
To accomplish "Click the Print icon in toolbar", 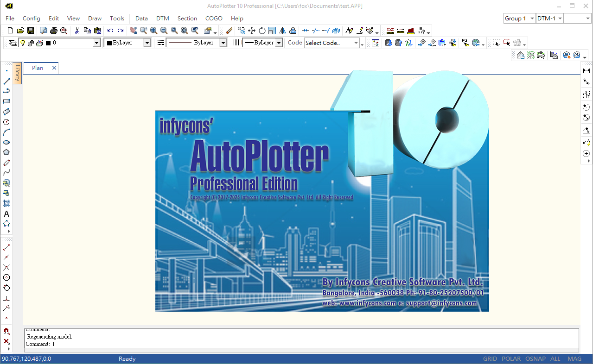I will click(54, 31).
